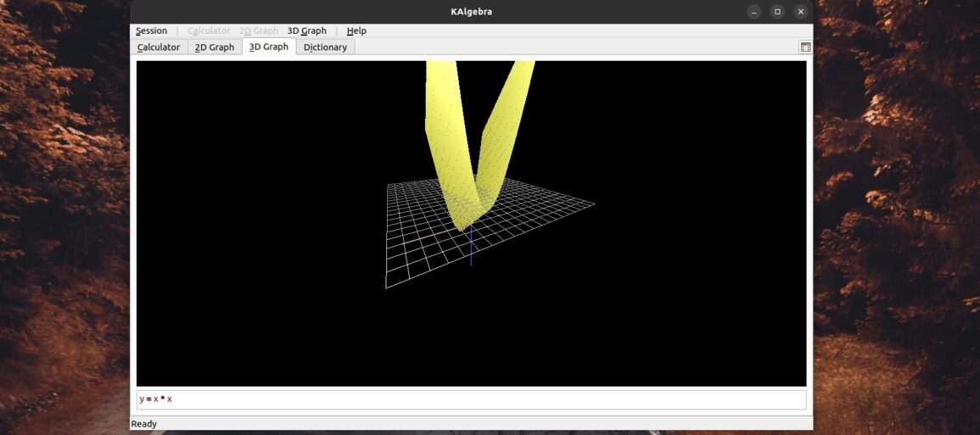Select the 3D Graph tab
This screenshot has width=980, height=435.
pyautogui.click(x=268, y=47)
